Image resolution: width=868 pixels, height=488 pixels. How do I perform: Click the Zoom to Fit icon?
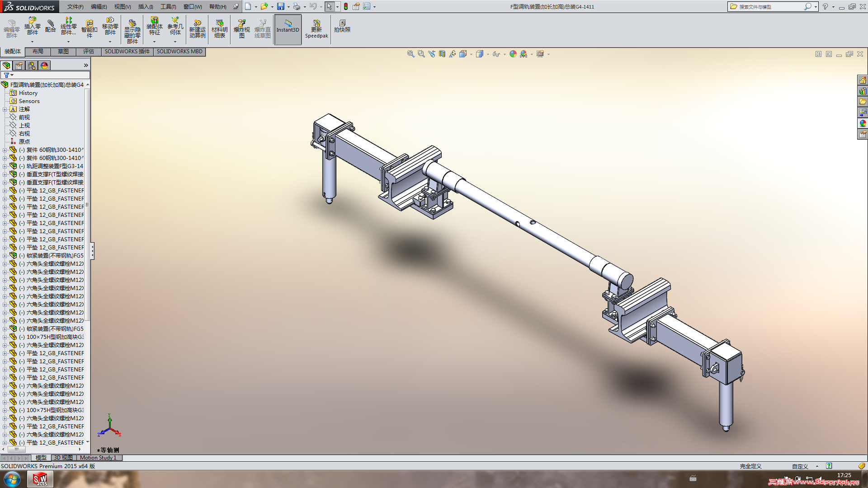[410, 54]
